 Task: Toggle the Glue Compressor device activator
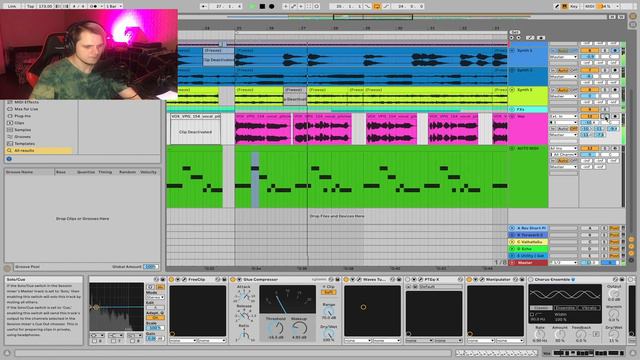[233, 280]
